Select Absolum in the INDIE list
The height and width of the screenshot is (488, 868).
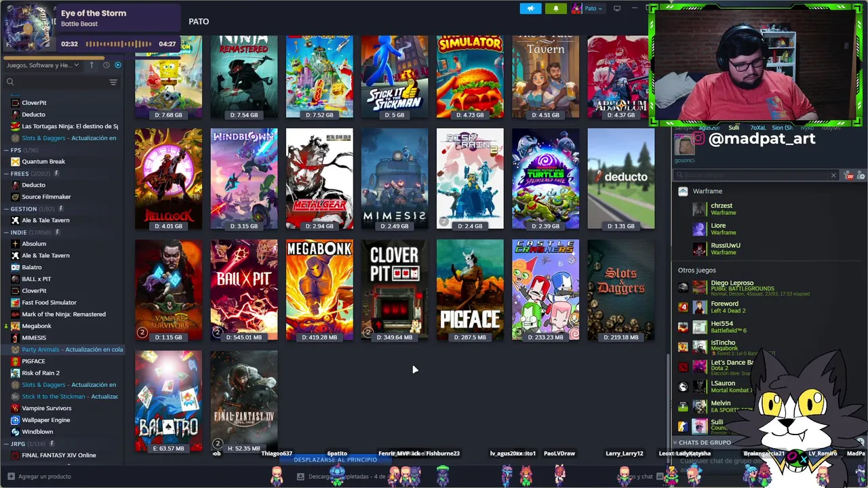pyautogui.click(x=34, y=244)
